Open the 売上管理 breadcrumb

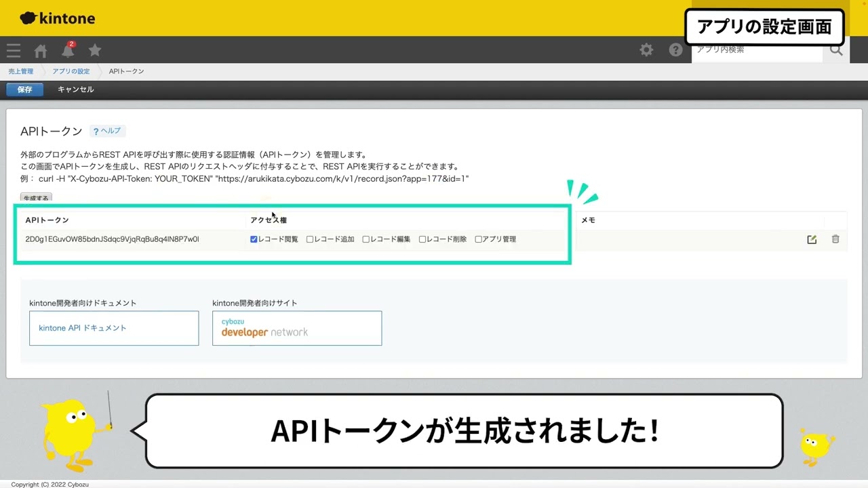[x=21, y=71]
